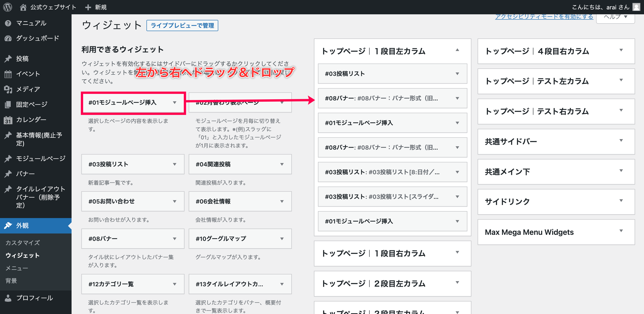644x314 pixels.
Task: Click the プロフィール person icon
Action: point(8,298)
